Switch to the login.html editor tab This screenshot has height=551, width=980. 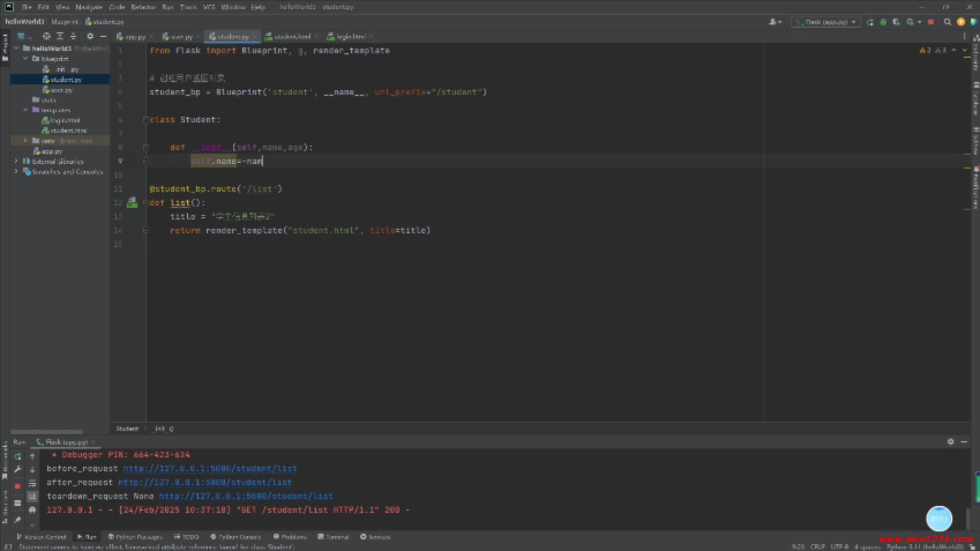(350, 37)
